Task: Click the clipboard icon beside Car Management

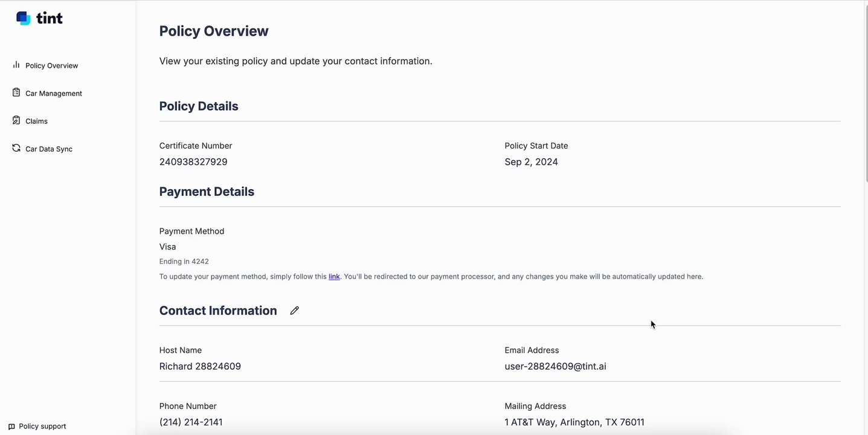Action: (16, 92)
